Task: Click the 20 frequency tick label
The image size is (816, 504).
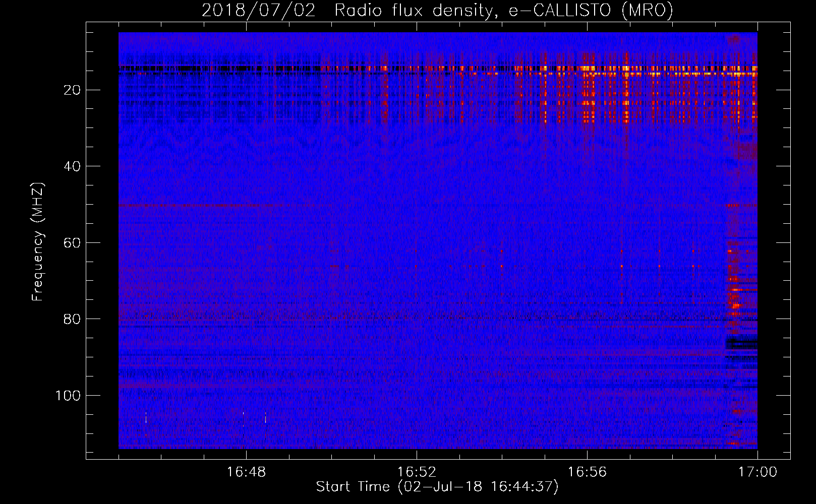Action: tap(73, 90)
